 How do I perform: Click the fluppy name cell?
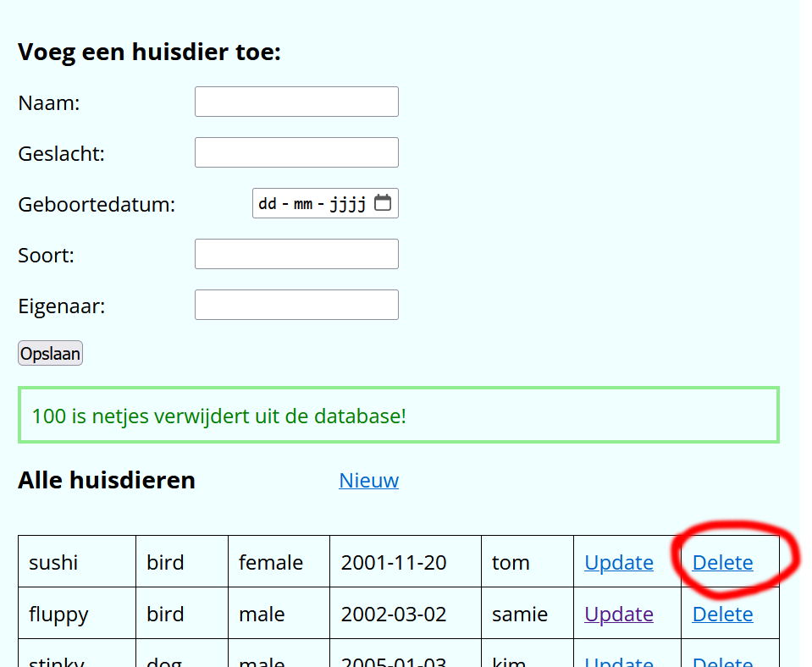click(x=58, y=615)
